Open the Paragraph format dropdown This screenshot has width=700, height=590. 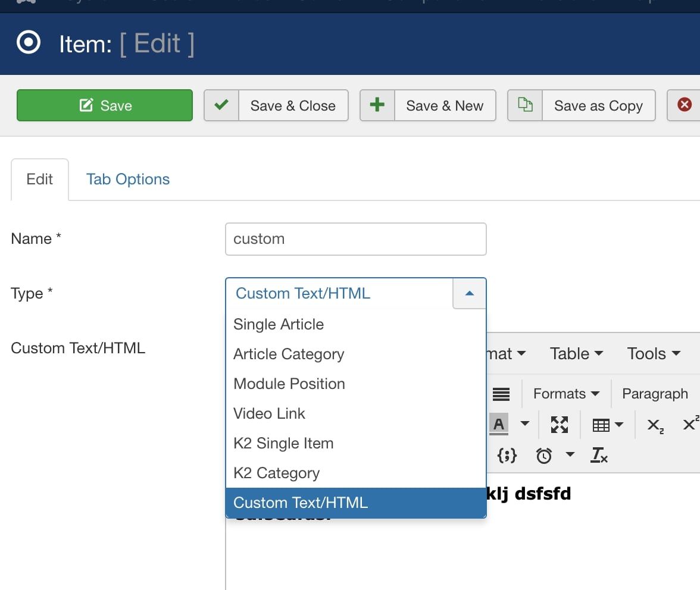click(x=655, y=394)
